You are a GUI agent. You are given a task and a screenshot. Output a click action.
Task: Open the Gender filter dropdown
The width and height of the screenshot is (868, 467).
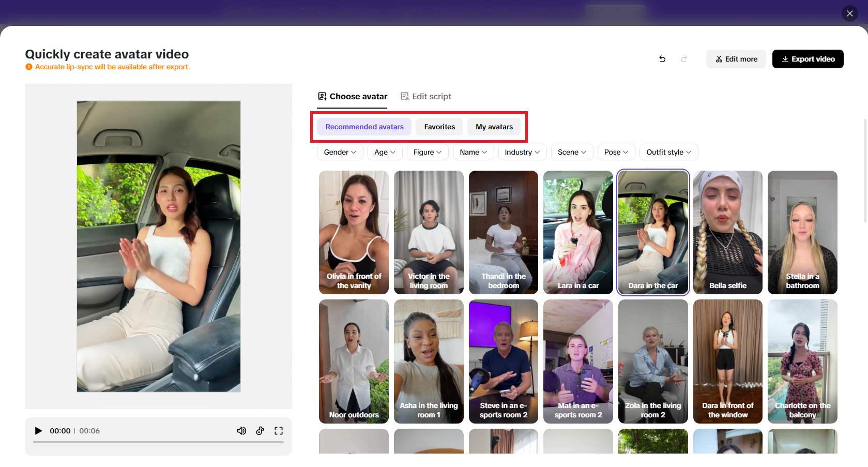click(339, 152)
